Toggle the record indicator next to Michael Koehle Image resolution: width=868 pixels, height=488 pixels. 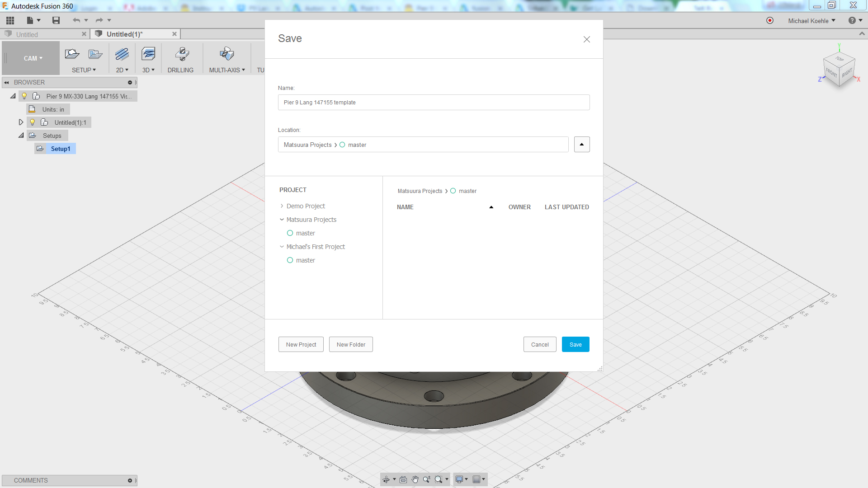click(770, 21)
